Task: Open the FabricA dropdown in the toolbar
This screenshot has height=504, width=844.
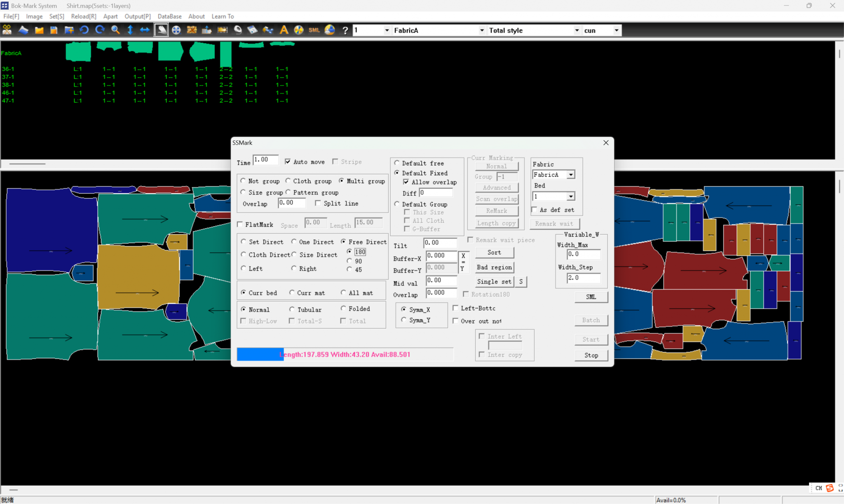Action: click(x=481, y=30)
